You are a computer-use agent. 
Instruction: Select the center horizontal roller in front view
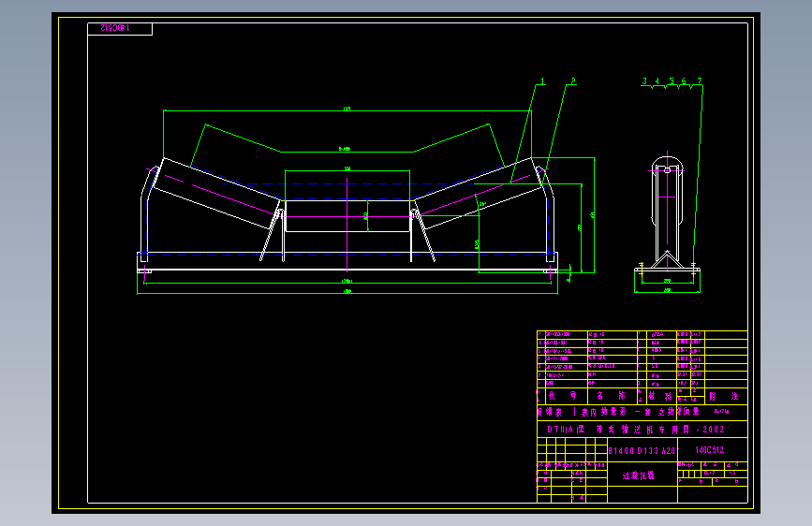pos(347,216)
